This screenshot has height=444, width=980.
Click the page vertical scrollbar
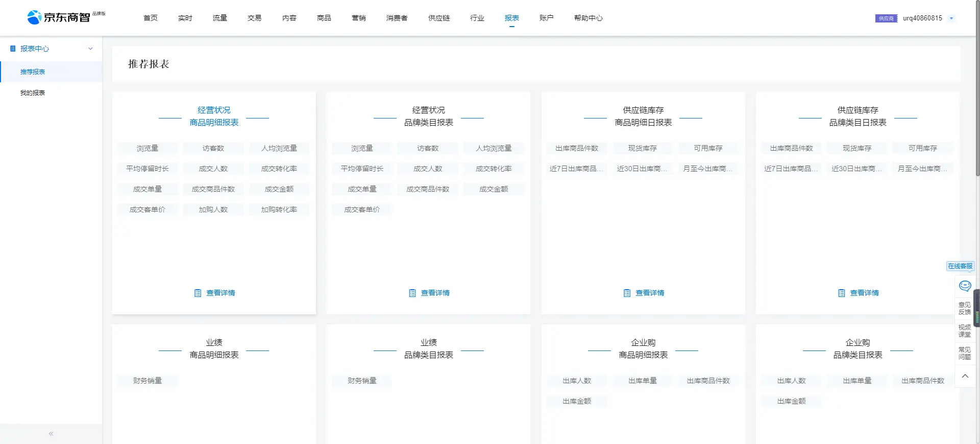[x=977, y=102]
